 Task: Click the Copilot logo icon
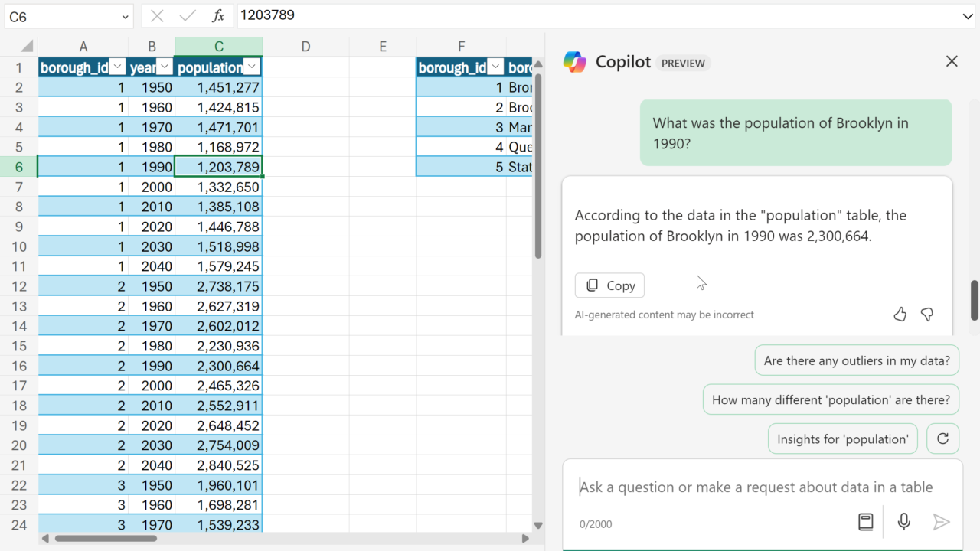tap(574, 62)
